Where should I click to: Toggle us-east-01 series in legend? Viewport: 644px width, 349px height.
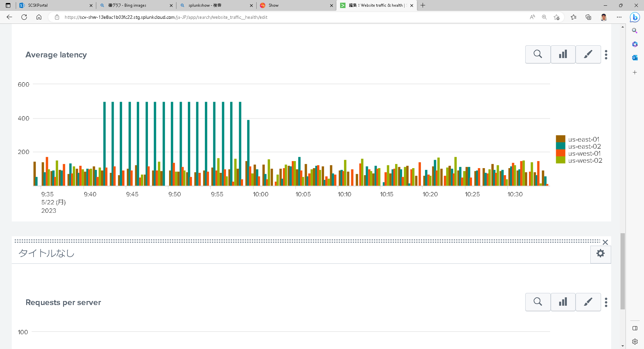[x=583, y=139]
